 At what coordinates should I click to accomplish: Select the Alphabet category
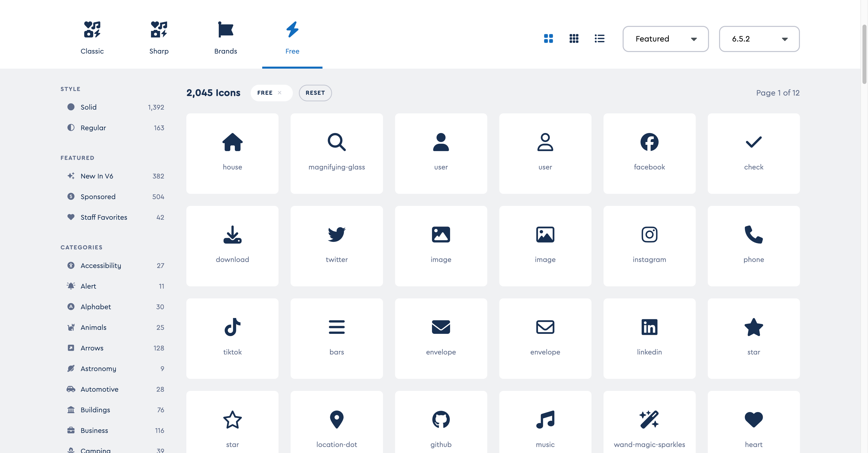115,306
